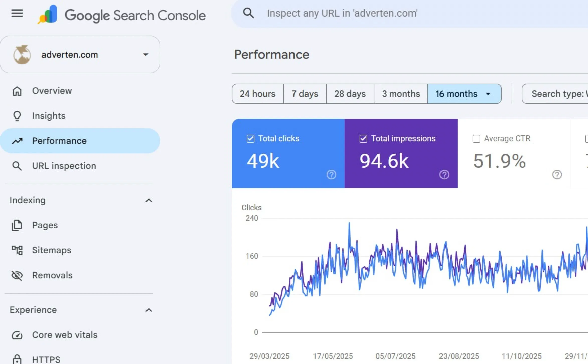
Task: Click the adverten.com property favicon
Action: coord(22,54)
